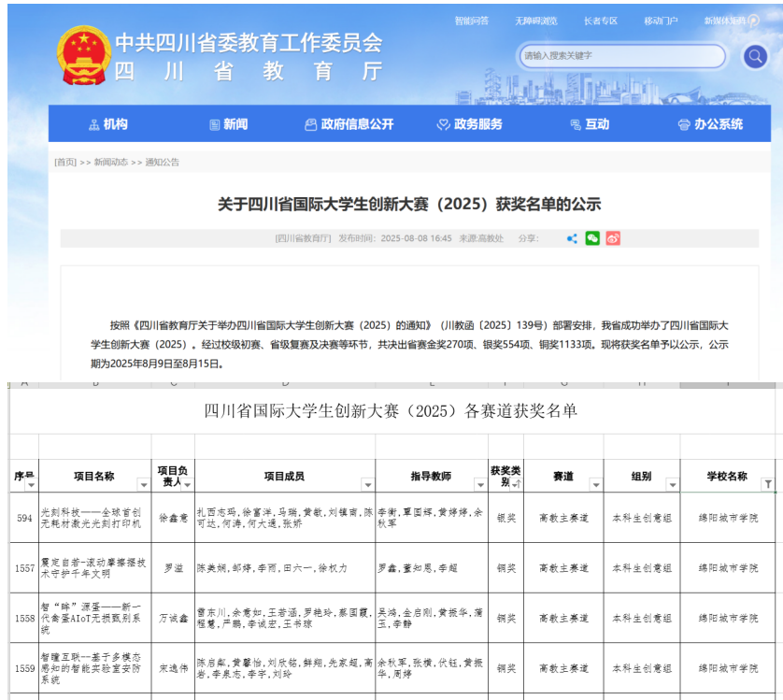
Task: Open the 办公系统 navigation menu
Action: point(710,124)
